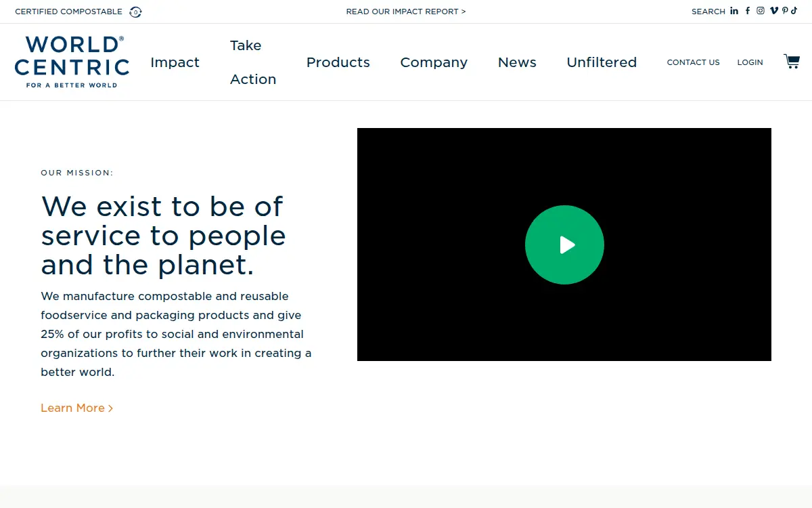This screenshot has height=508, width=812.
Task: Open the Products menu
Action: pos(338,62)
